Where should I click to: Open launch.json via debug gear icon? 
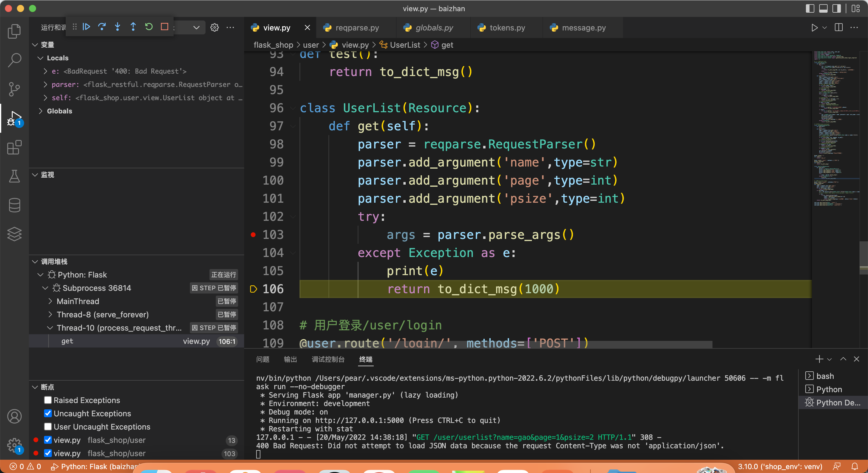[x=215, y=27]
